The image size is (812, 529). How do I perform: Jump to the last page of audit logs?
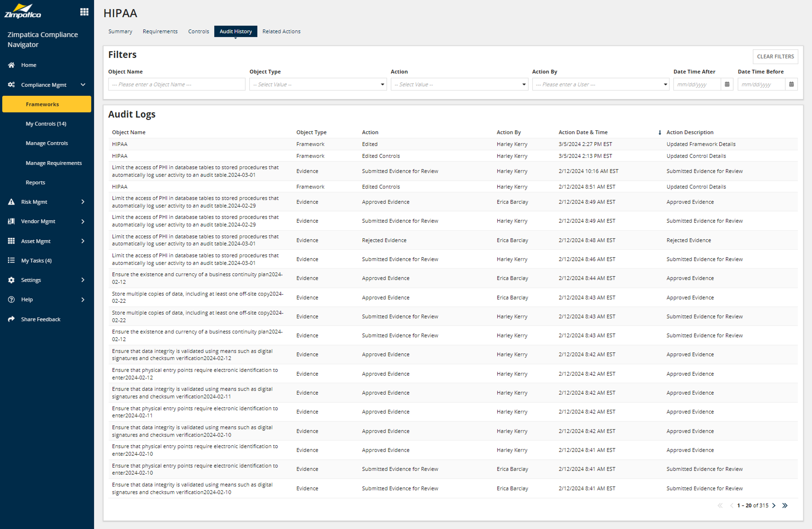785,506
